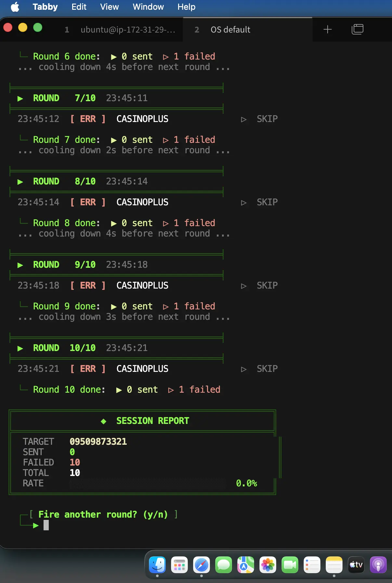Open Messages app in dock
The image size is (392, 583).
(224, 565)
